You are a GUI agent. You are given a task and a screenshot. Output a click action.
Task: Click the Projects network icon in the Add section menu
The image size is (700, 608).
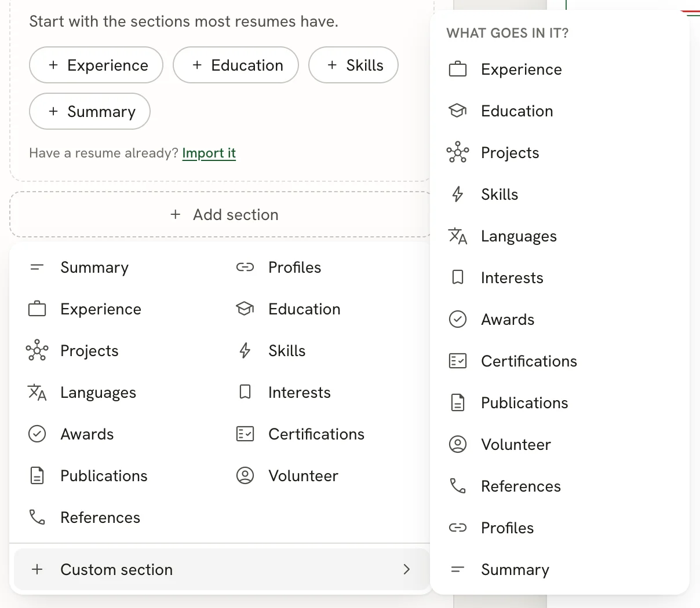(37, 351)
